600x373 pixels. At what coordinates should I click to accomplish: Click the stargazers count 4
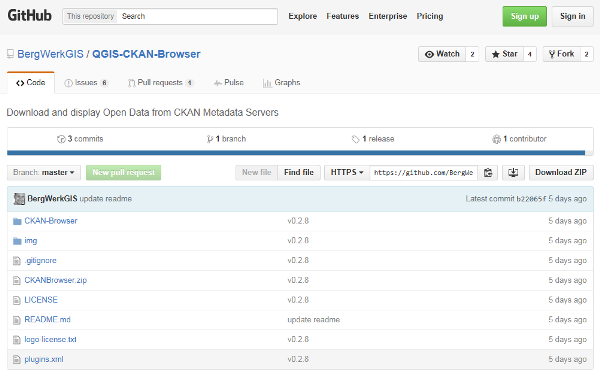click(x=530, y=54)
